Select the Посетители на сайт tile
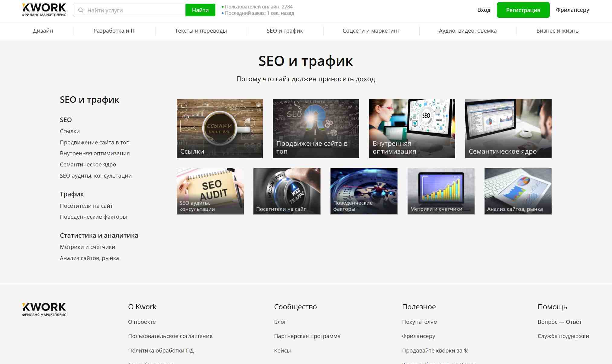This screenshot has height=364, width=612. [x=287, y=191]
